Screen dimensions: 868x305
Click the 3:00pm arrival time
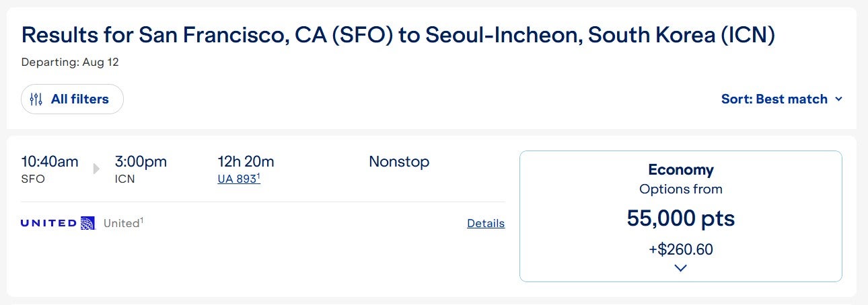141,162
